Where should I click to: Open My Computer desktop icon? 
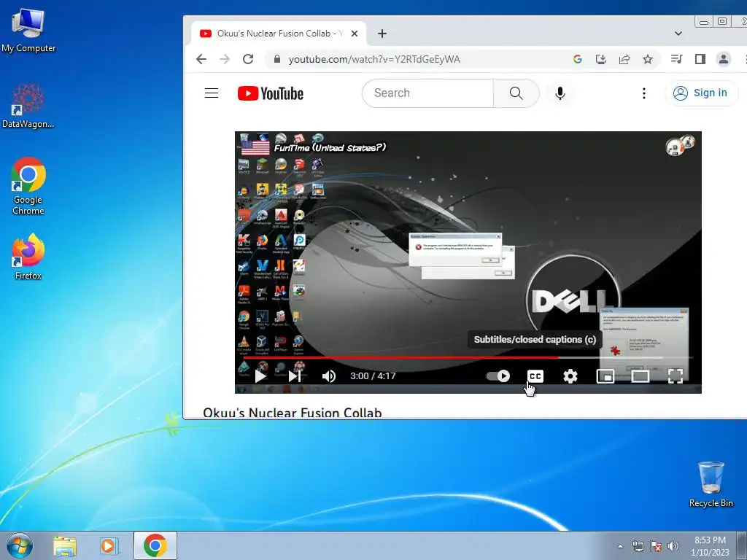[x=28, y=31]
